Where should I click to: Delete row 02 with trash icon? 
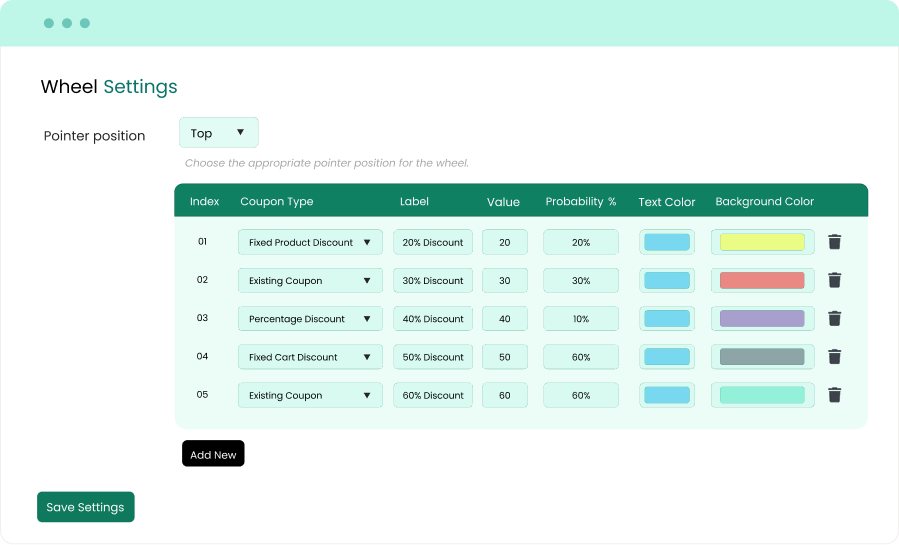pos(834,280)
